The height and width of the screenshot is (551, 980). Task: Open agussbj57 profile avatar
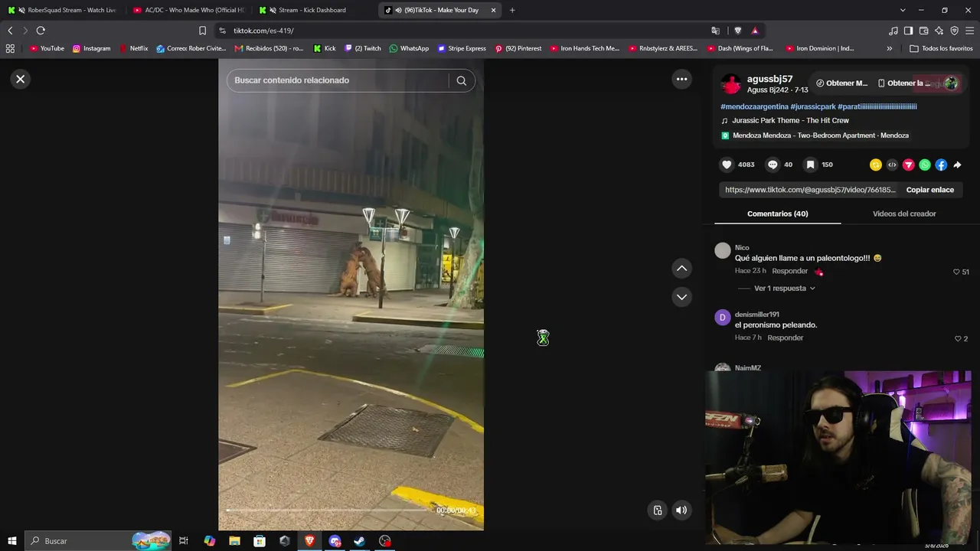731,83
